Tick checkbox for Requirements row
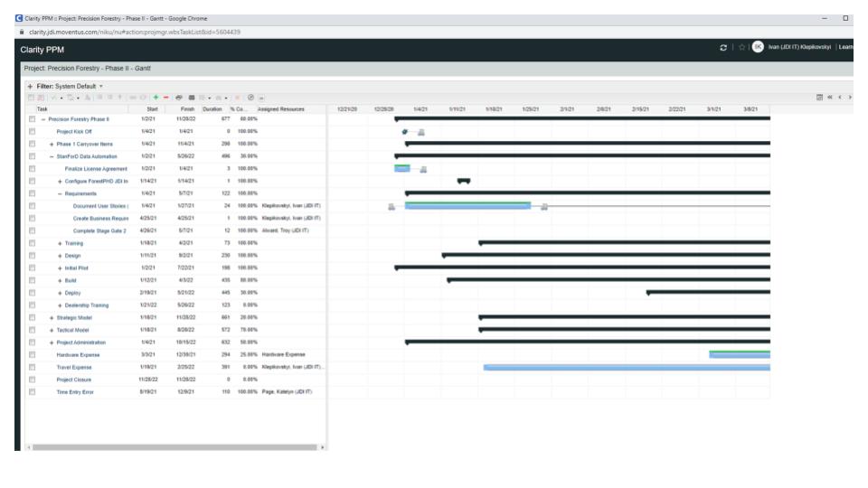868x488 pixels. (x=33, y=193)
